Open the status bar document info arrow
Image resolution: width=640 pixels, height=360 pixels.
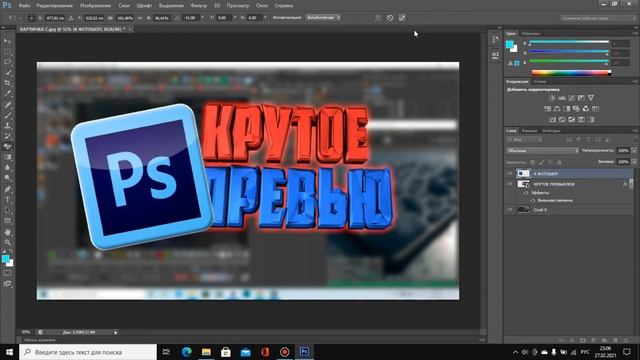[x=116, y=332]
